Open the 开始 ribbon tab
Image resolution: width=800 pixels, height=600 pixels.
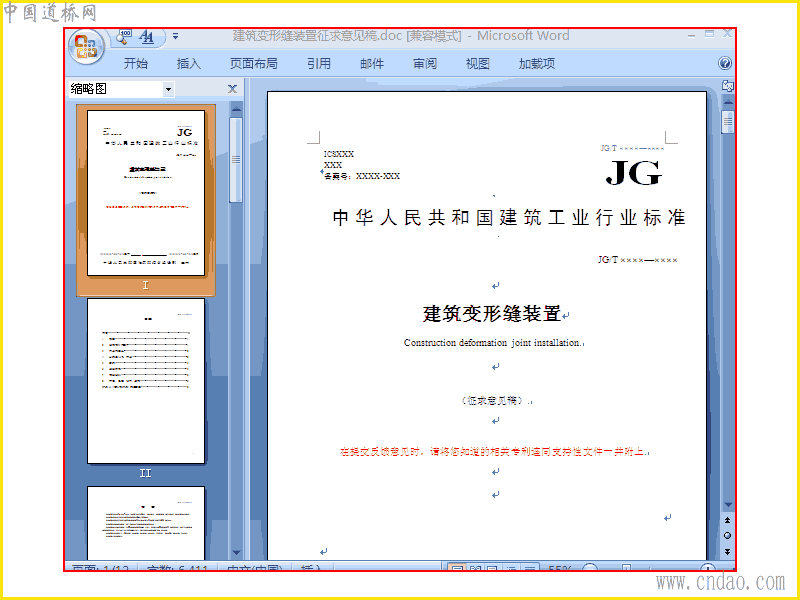point(136,63)
